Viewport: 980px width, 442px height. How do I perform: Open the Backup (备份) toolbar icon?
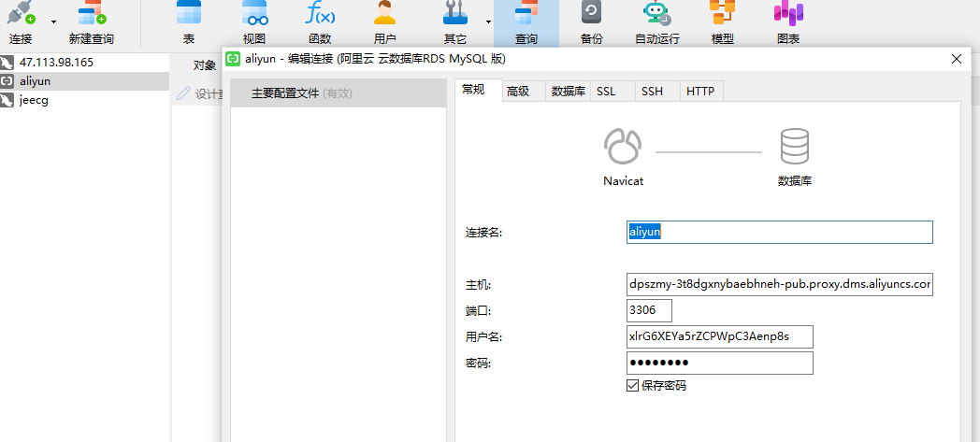[x=591, y=12]
